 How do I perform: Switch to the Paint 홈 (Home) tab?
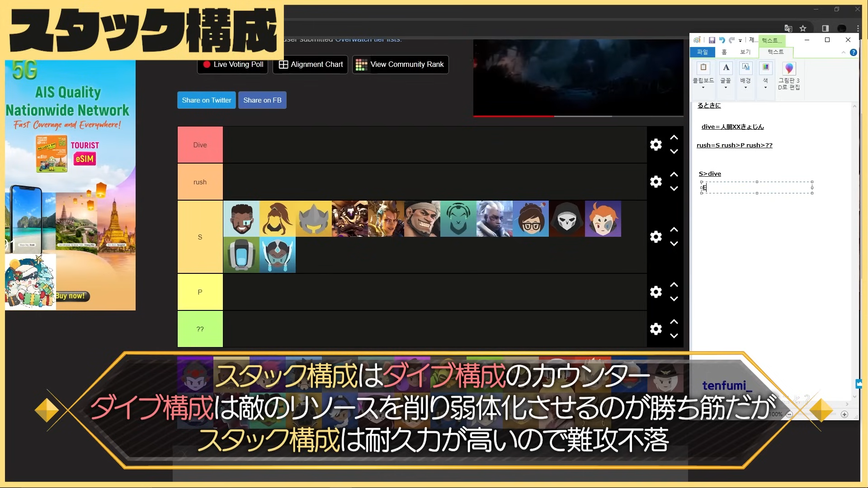click(x=724, y=52)
